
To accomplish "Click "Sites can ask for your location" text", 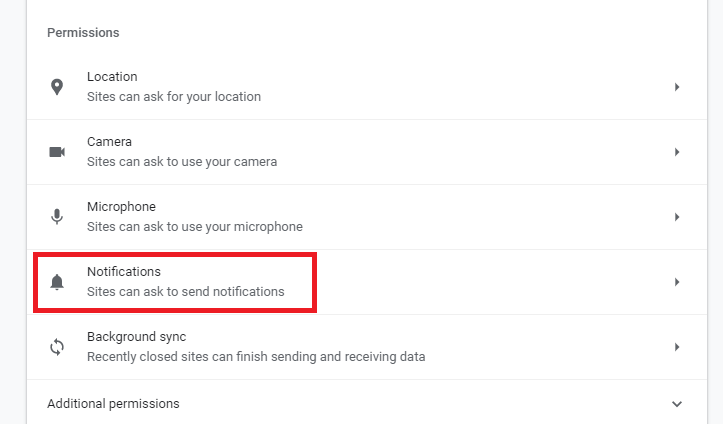I will [x=174, y=97].
